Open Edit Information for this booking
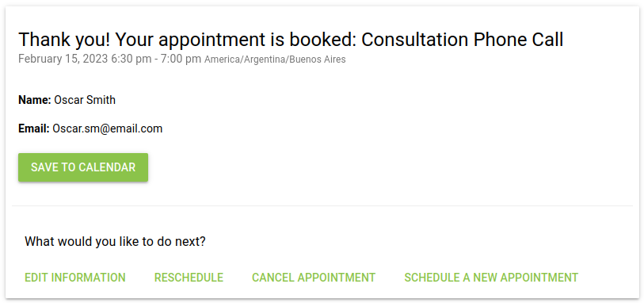This screenshot has width=644, height=303. (x=75, y=278)
